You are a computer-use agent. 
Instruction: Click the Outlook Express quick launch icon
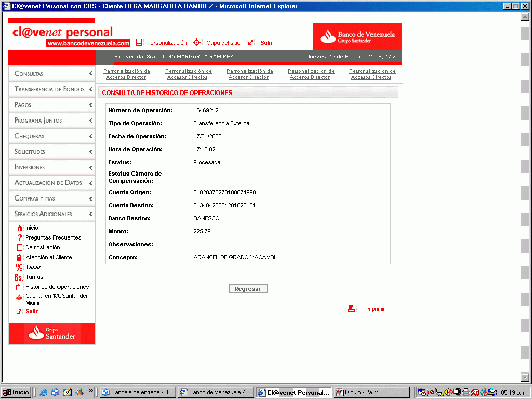pyautogui.click(x=55, y=392)
